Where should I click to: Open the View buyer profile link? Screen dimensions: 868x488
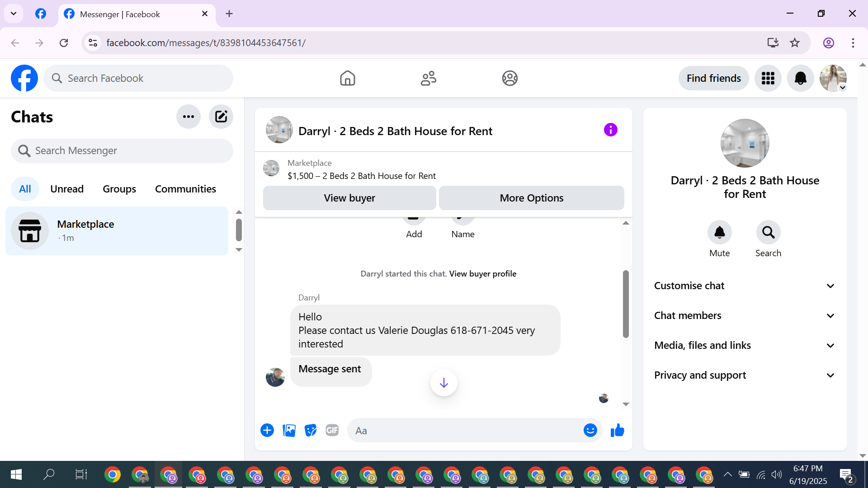[483, 273]
